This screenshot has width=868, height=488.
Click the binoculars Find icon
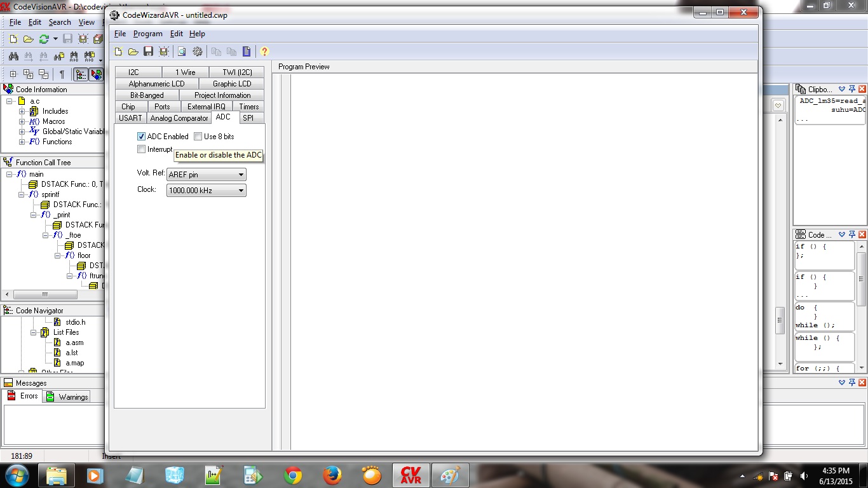(13, 57)
